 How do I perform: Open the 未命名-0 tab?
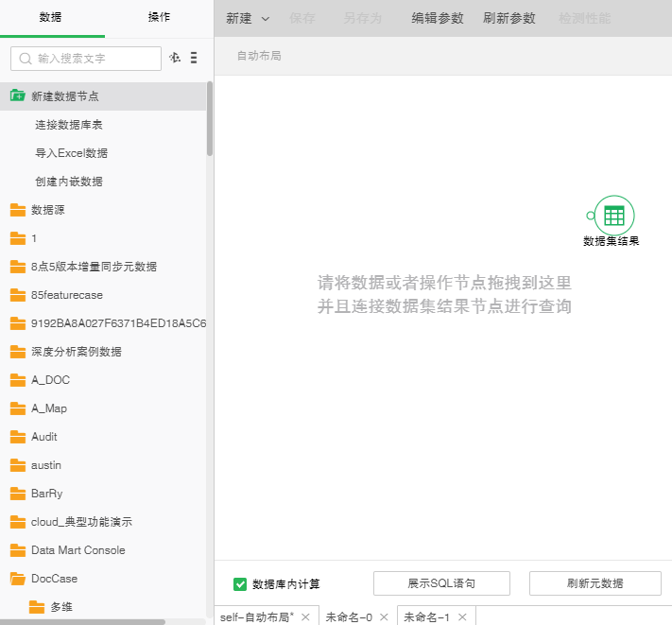pyautogui.click(x=349, y=616)
